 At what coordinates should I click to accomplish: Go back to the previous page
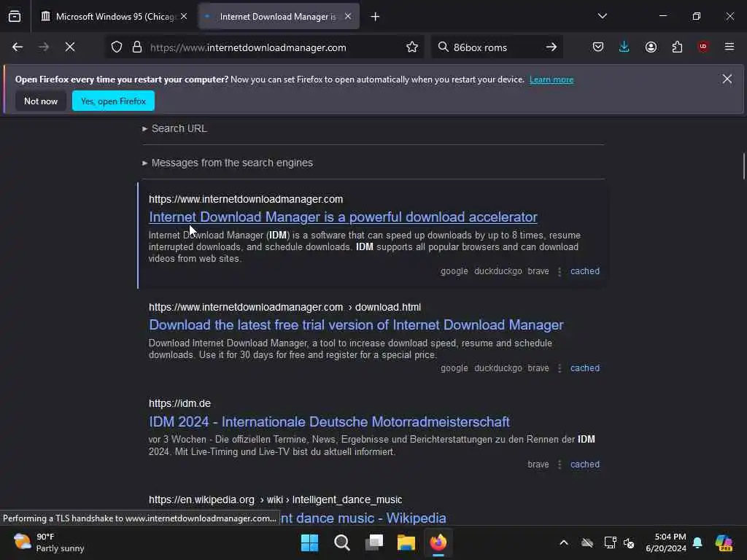click(18, 47)
